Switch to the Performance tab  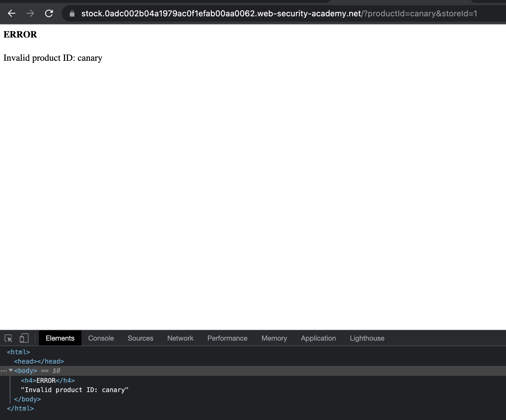(227, 338)
